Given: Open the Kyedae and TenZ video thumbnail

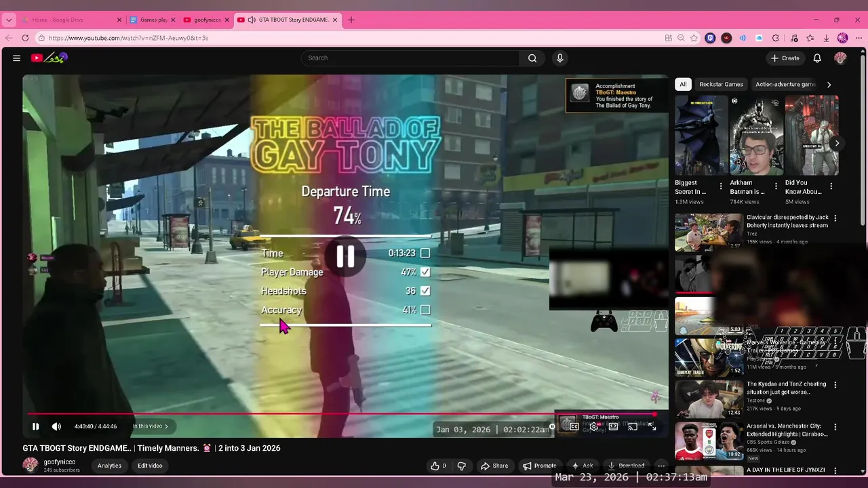Looking at the screenshot, I should click(709, 399).
